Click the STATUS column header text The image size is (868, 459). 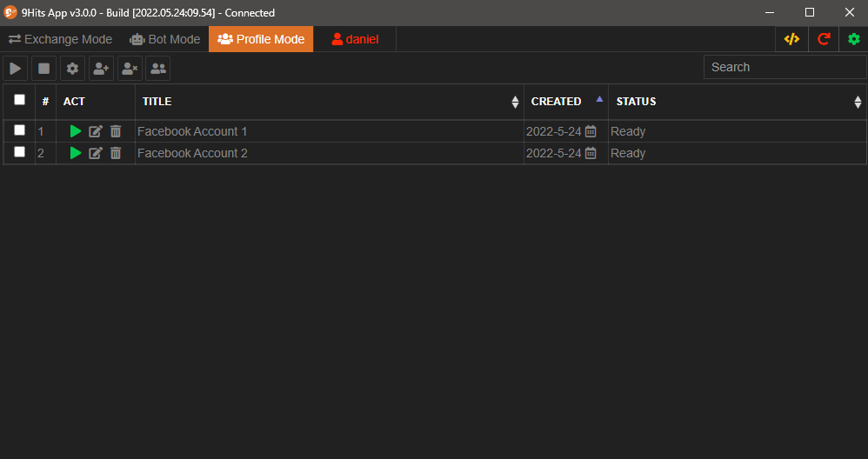636,101
